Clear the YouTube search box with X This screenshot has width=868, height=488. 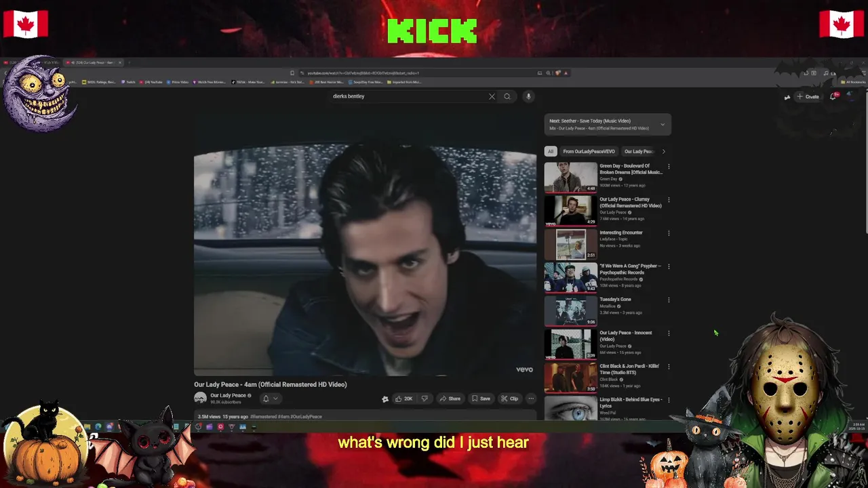pos(492,96)
